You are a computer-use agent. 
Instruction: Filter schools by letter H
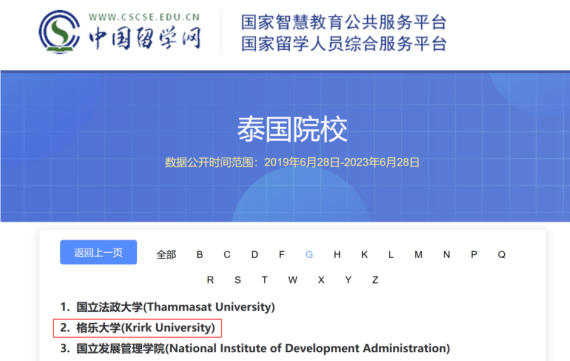coord(337,254)
